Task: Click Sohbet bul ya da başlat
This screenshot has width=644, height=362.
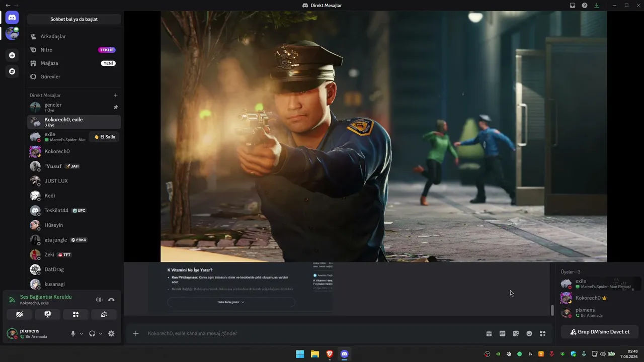Action: click(x=74, y=19)
